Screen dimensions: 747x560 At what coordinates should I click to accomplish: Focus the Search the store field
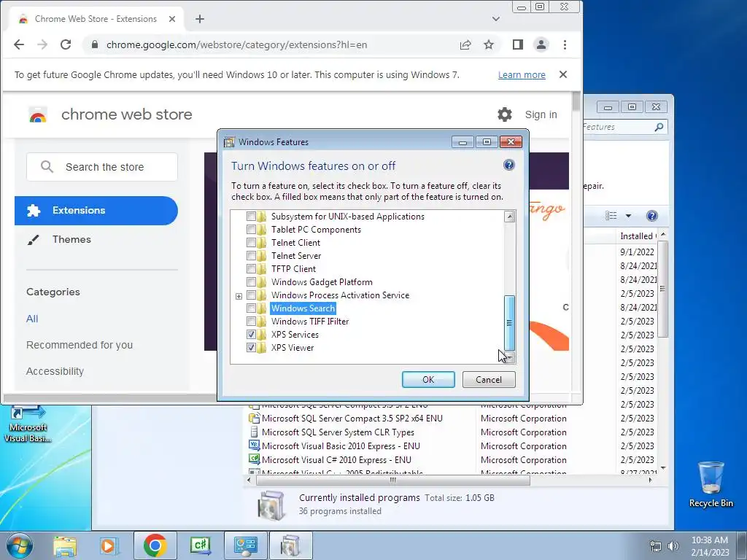tap(102, 167)
